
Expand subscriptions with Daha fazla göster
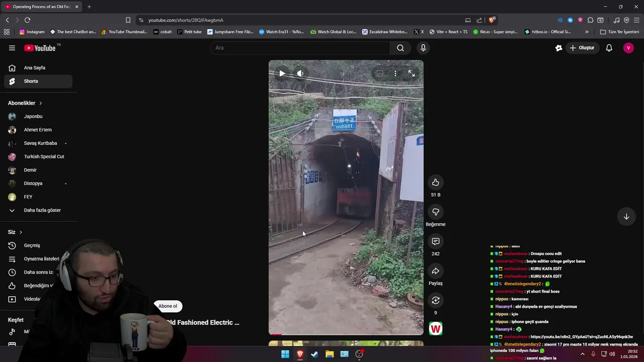[38, 210]
